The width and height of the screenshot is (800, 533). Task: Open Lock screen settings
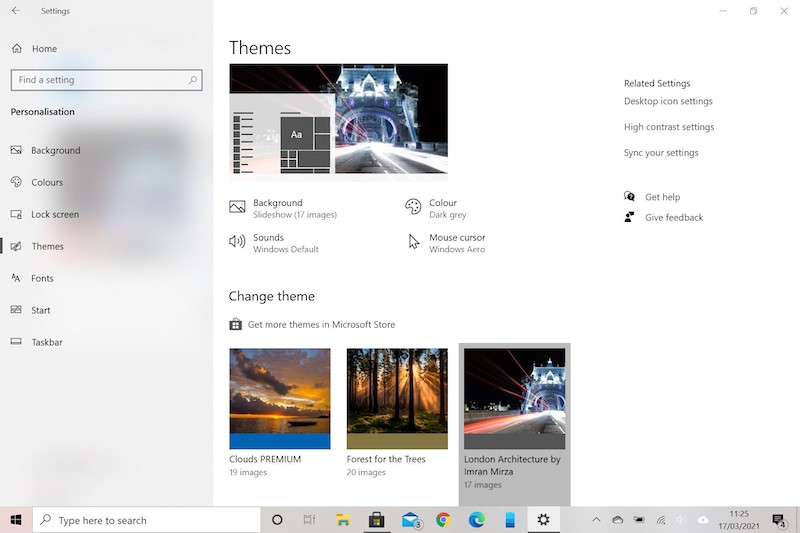point(45,214)
